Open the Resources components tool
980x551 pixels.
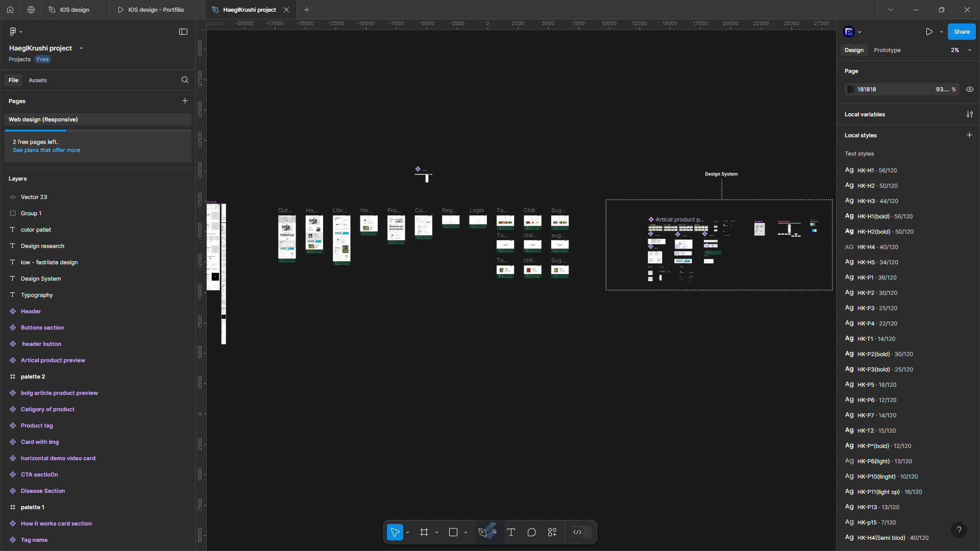pyautogui.click(x=552, y=532)
